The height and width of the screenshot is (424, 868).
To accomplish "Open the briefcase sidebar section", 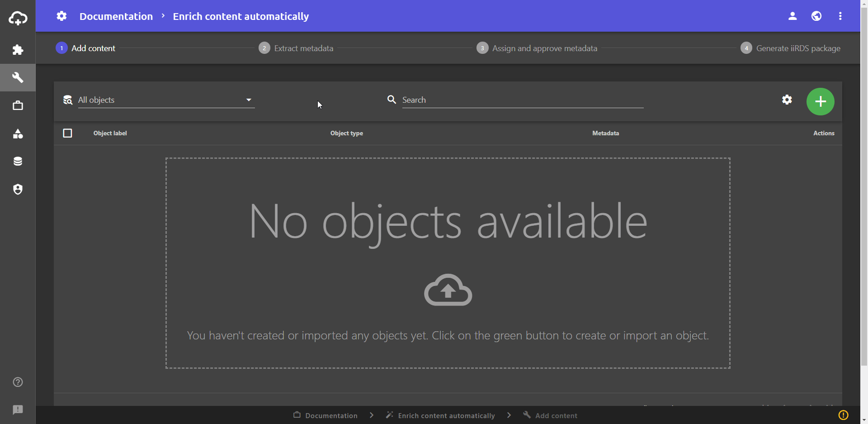I will click(x=18, y=105).
